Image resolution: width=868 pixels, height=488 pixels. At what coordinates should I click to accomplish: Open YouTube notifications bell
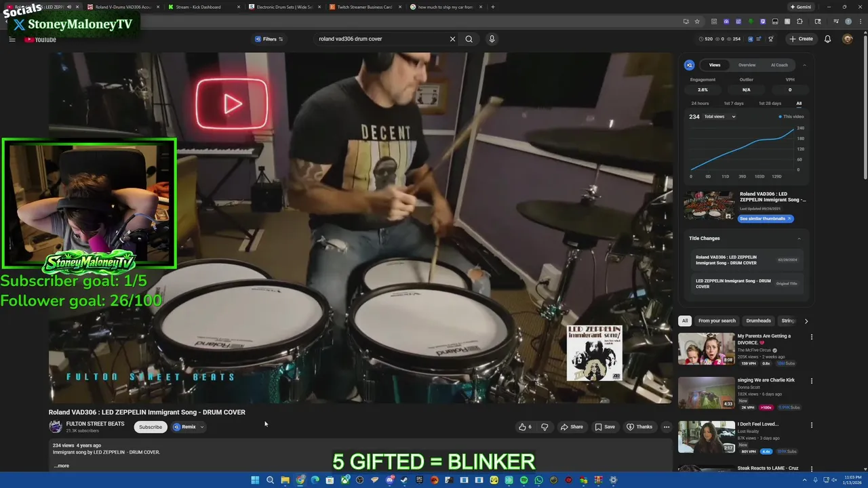(827, 39)
